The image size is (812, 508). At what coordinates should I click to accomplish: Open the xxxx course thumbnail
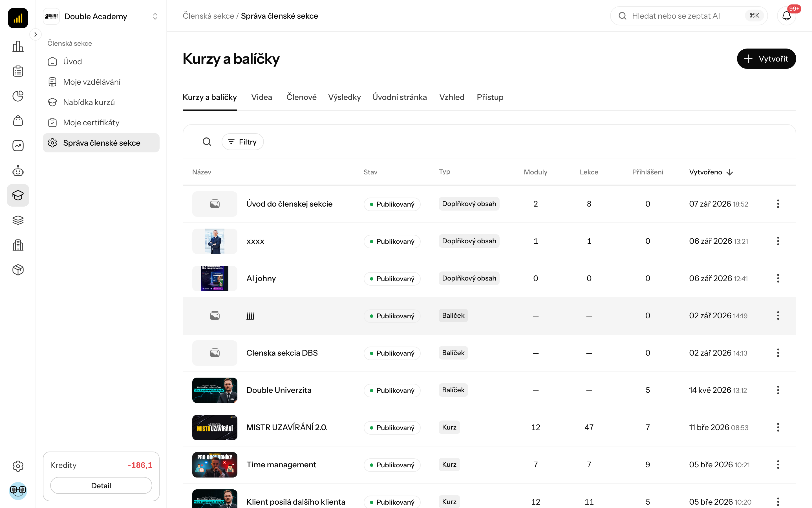(x=214, y=241)
